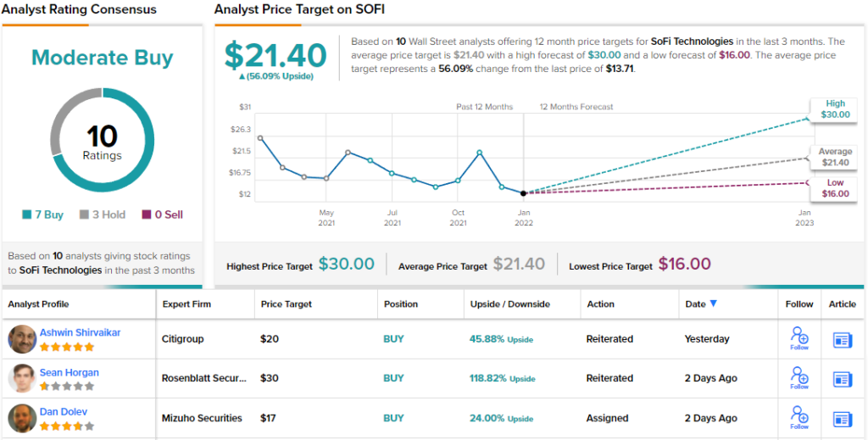Open Mizuho Securities article icon
The width and height of the screenshot is (868, 440).
842,418
